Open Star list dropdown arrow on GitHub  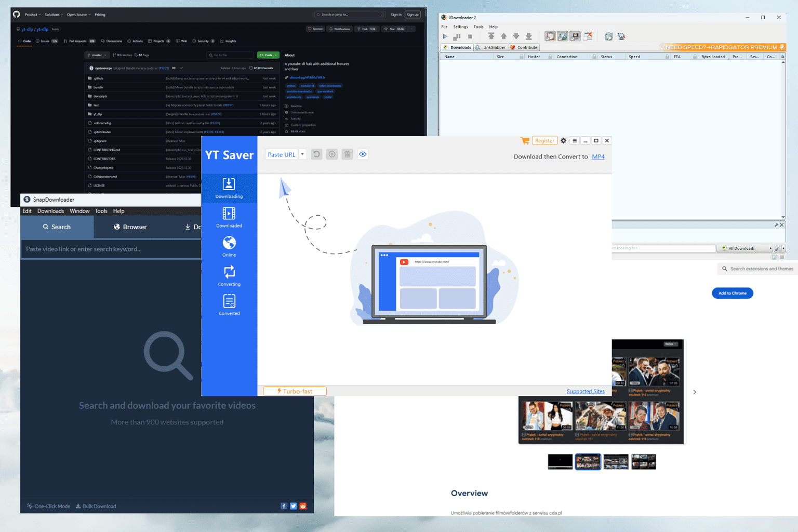coord(412,29)
